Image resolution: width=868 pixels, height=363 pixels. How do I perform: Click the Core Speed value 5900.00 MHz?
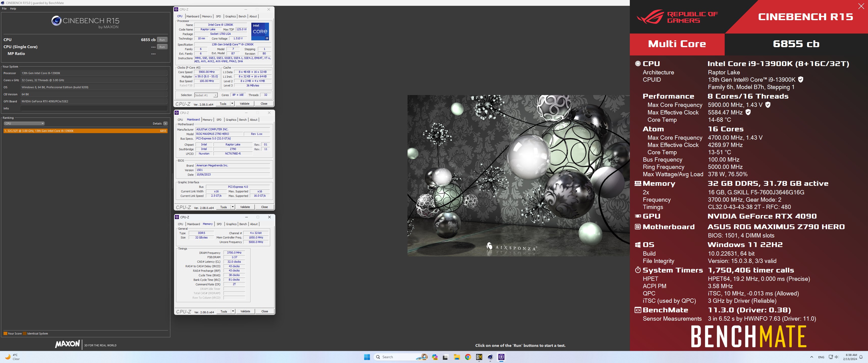tap(207, 72)
